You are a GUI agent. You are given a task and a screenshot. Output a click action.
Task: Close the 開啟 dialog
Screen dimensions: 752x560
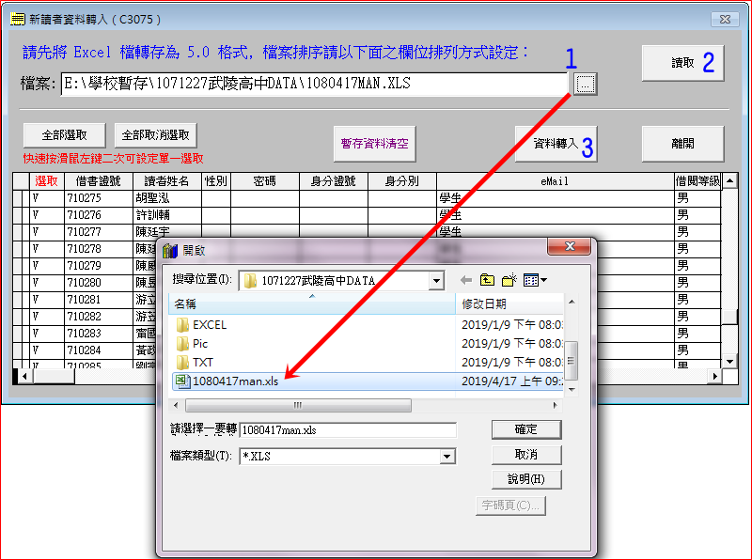(x=570, y=246)
